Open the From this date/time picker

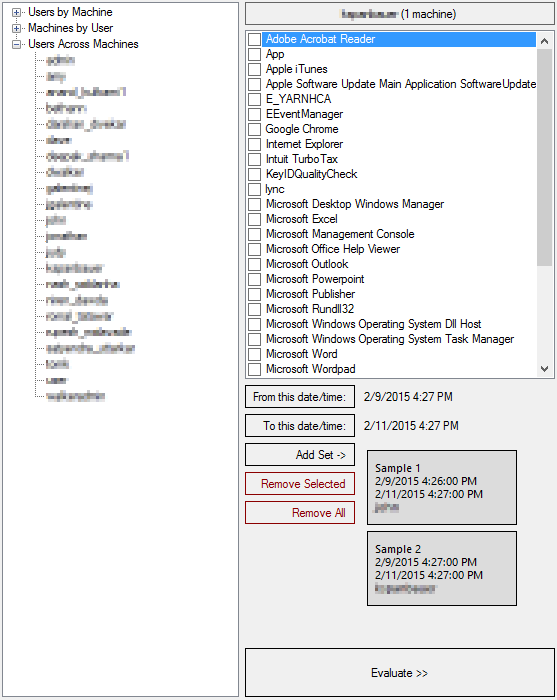coord(300,396)
